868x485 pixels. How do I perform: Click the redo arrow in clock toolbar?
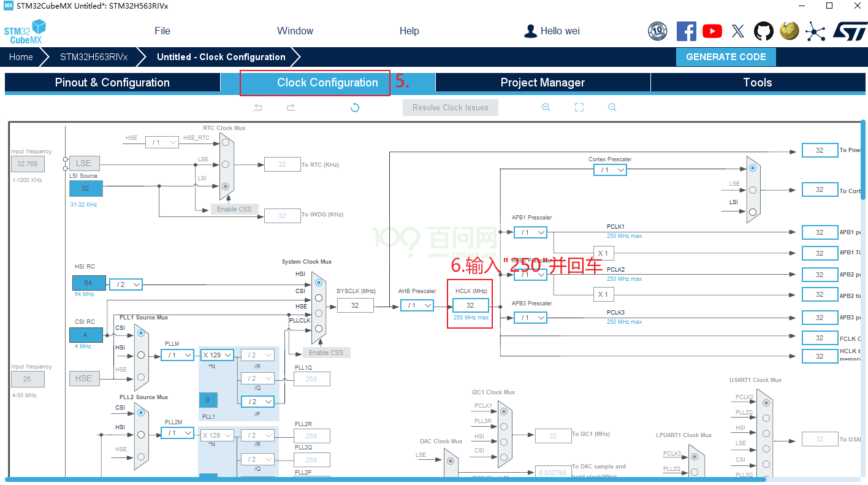point(291,107)
